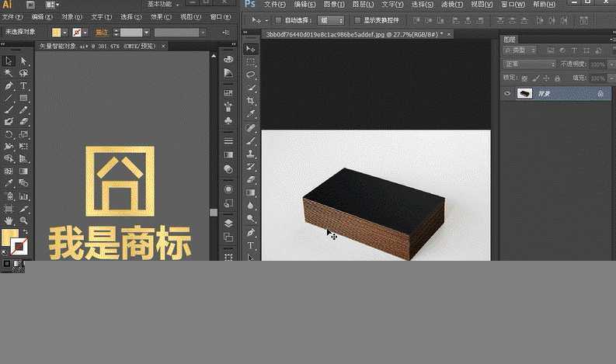Toggle pixel layer filter icon in Layers panel
The height and width of the screenshot is (364, 616).
(551, 50)
